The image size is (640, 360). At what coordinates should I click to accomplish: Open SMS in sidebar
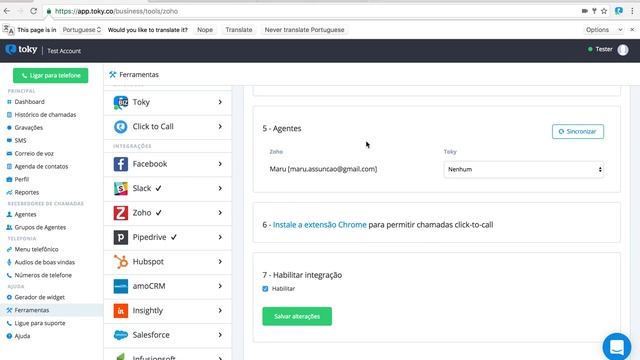click(20, 140)
